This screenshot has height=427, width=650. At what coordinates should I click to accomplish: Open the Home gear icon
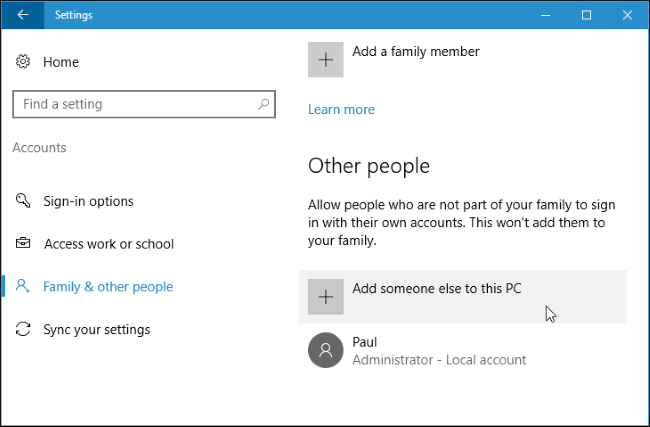23,62
